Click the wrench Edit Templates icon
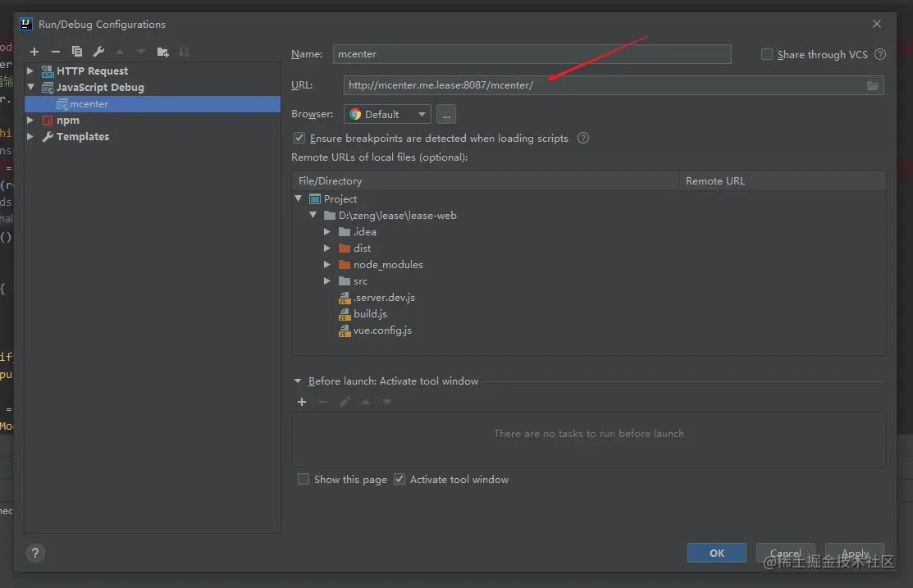The width and height of the screenshot is (913, 588). [x=98, y=52]
